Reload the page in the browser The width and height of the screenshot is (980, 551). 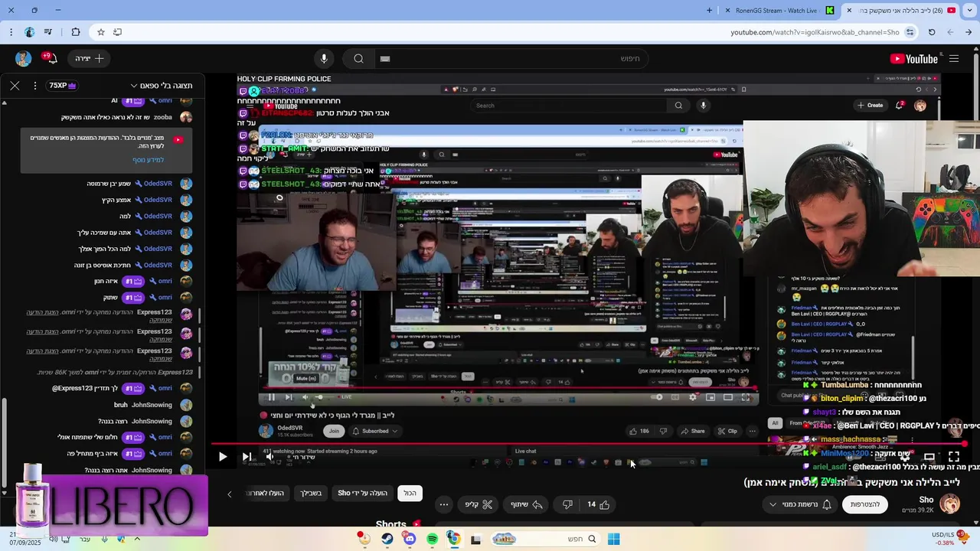tap(932, 32)
